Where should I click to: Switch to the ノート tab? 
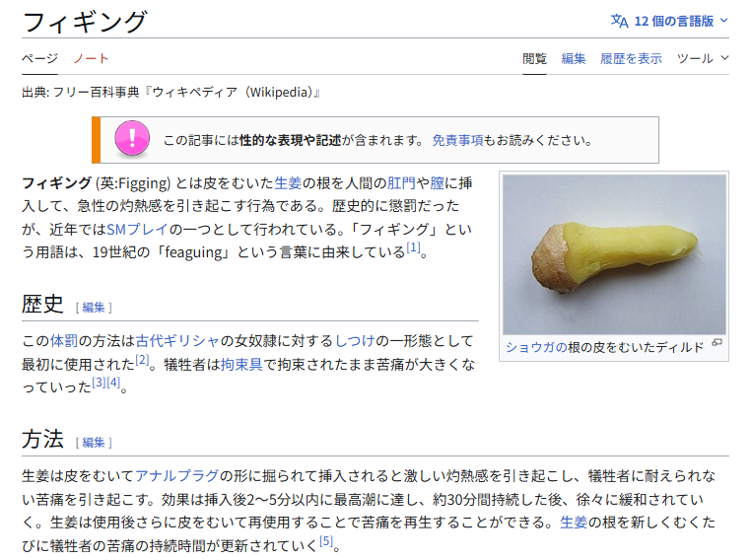(x=91, y=58)
